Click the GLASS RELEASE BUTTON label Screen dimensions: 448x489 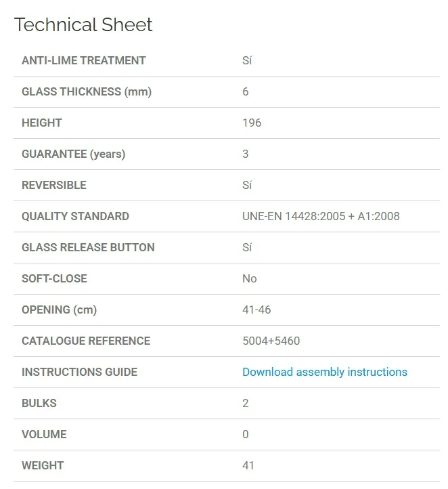pos(88,247)
